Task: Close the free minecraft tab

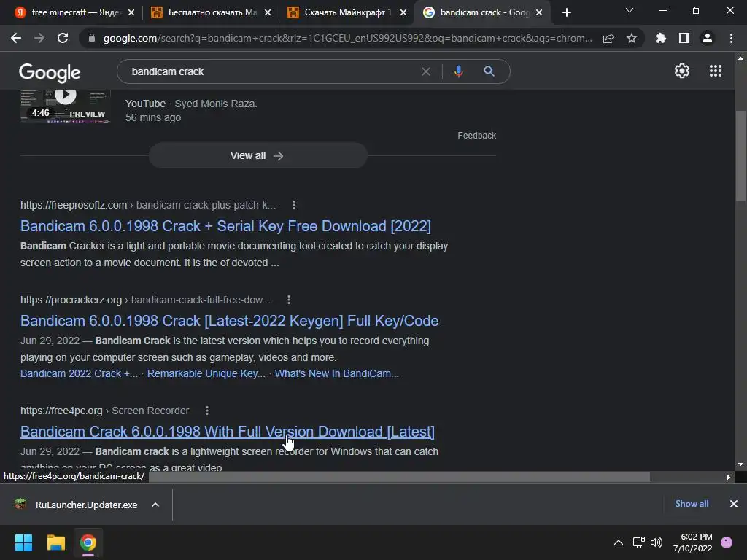Action: tap(131, 12)
